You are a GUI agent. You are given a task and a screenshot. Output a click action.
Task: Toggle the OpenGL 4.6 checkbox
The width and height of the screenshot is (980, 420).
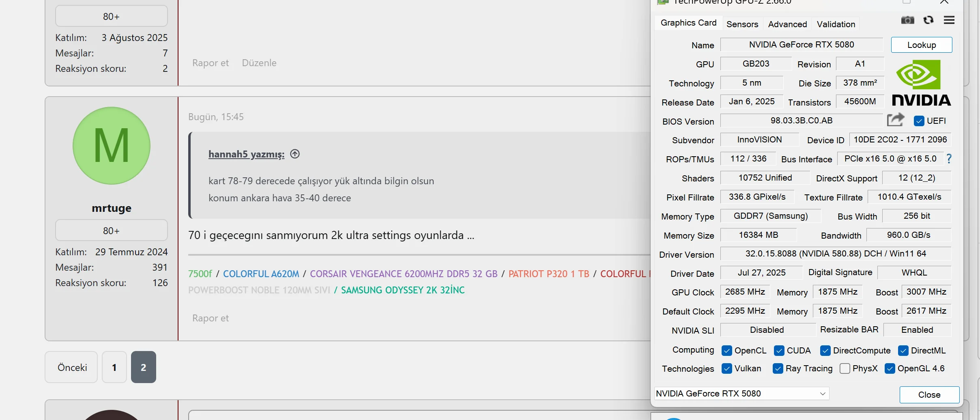[x=890, y=368]
